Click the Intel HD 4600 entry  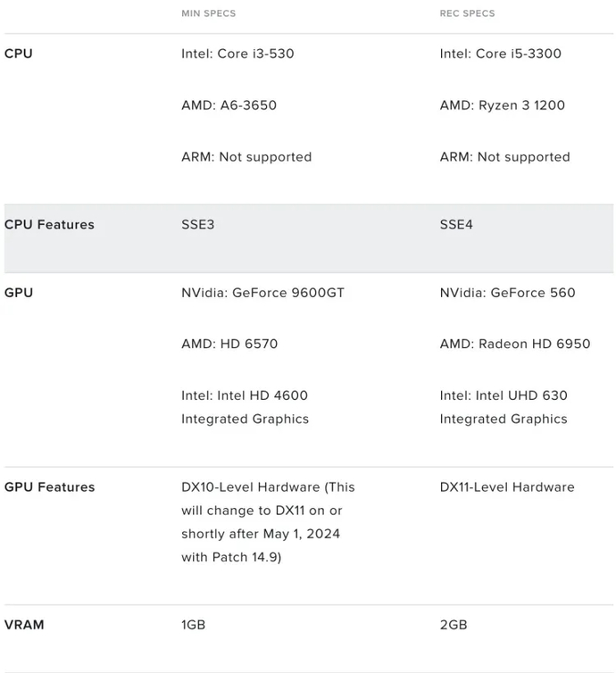click(x=245, y=407)
